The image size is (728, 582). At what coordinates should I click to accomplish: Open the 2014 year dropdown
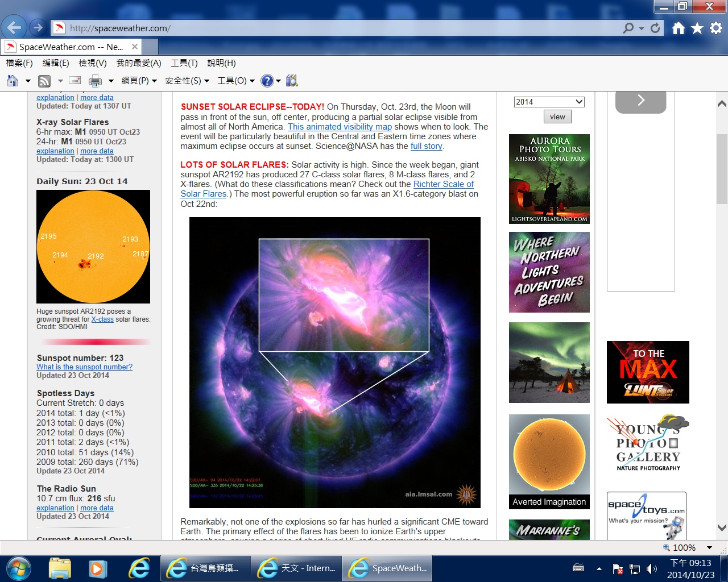coord(549,102)
